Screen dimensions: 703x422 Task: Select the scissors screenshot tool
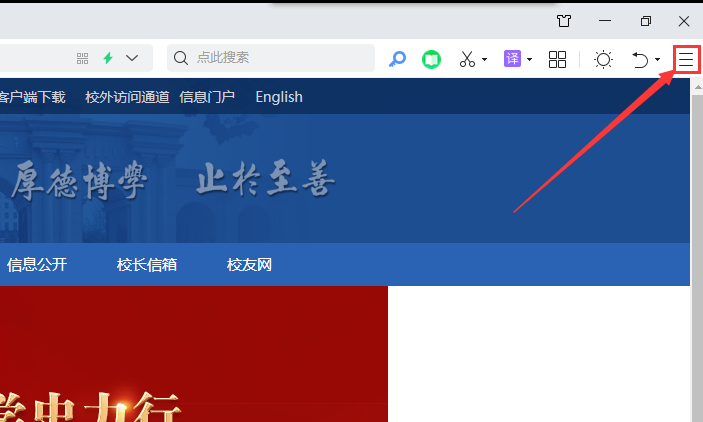pyautogui.click(x=467, y=59)
